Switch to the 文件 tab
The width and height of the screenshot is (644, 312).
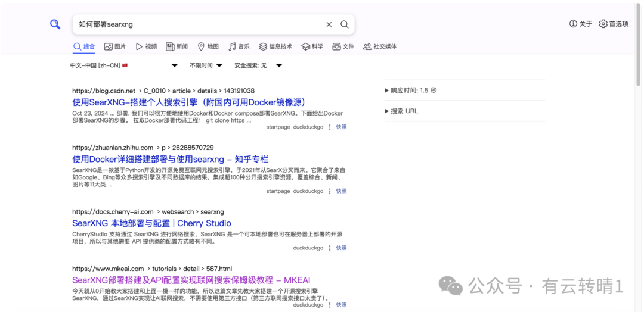[343, 46]
